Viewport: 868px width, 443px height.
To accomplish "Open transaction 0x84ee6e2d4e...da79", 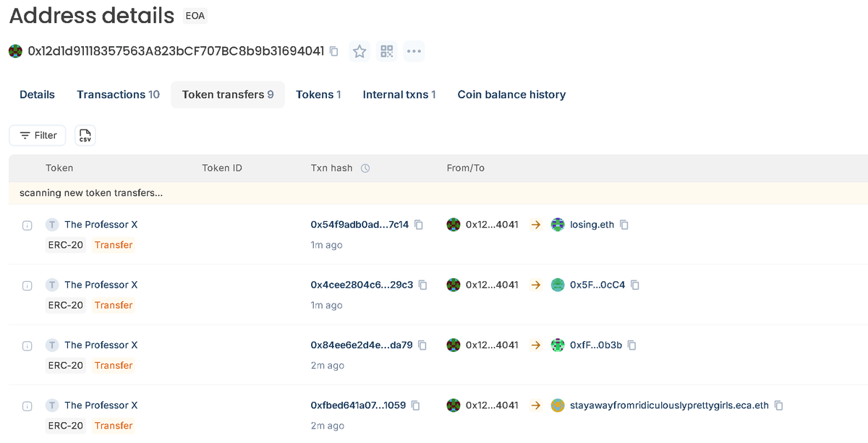I will click(362, 345).
